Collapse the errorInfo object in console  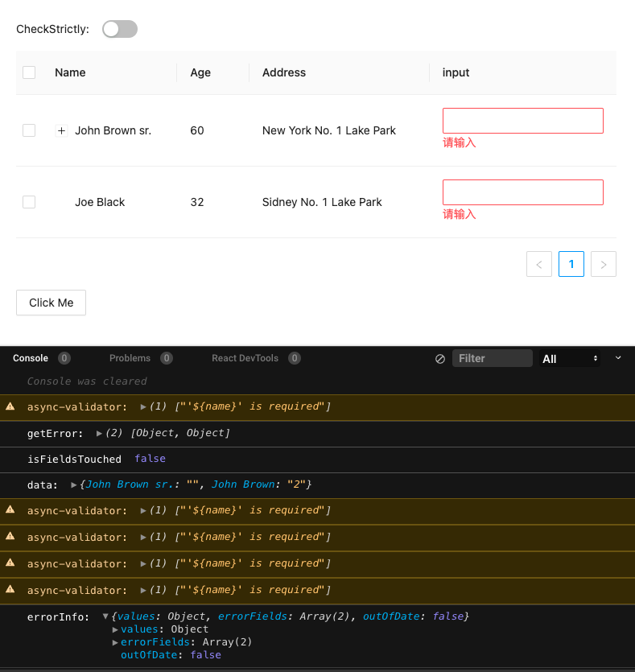(106, 616)
